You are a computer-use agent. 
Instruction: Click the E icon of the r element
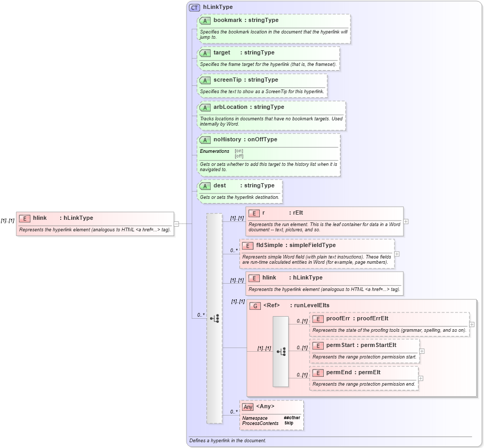(x=254, y=213)
